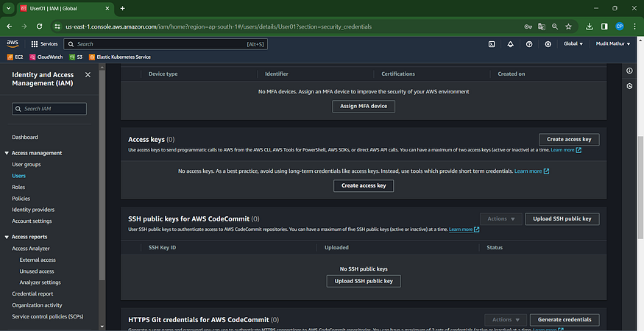Go to User groups in sidebar

[26, 164]
